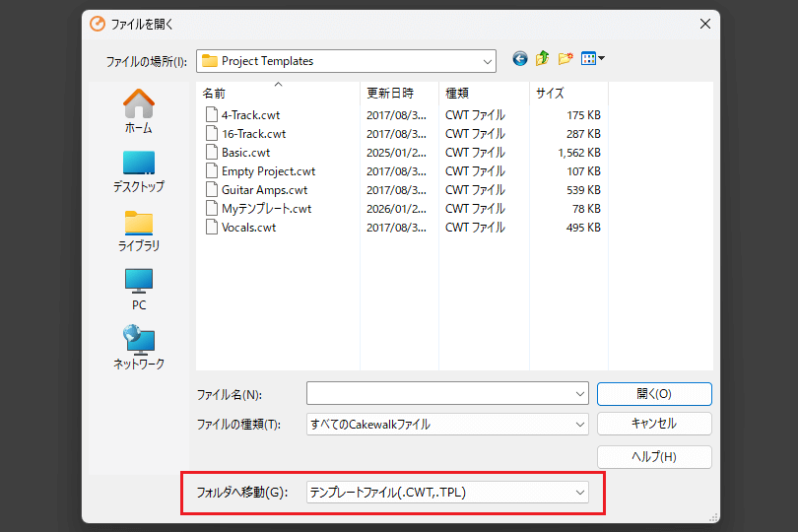Open the フォルダへ移動 template files dropdown
The width and height of the screenshot is (798, 532).
pyautogui.click(x=579, y=492)
